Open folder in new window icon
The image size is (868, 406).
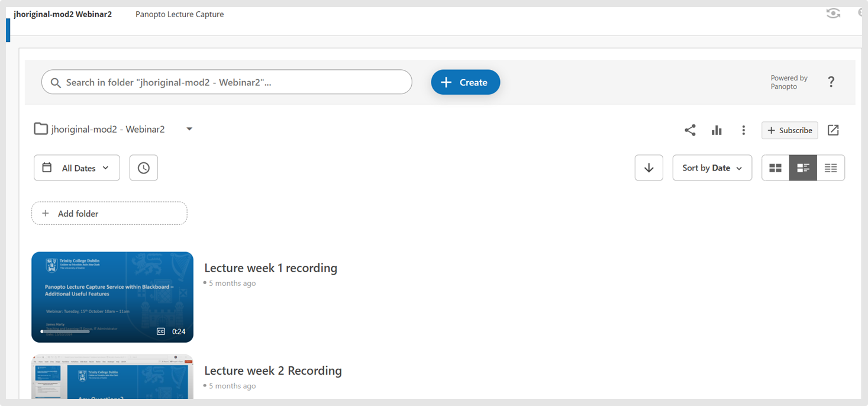[x=833, y=130]
